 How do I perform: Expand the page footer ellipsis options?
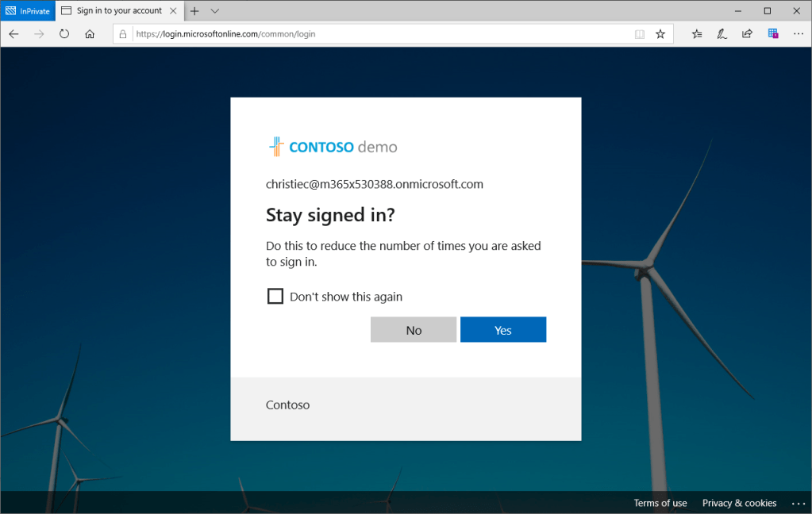pos(798,503)
